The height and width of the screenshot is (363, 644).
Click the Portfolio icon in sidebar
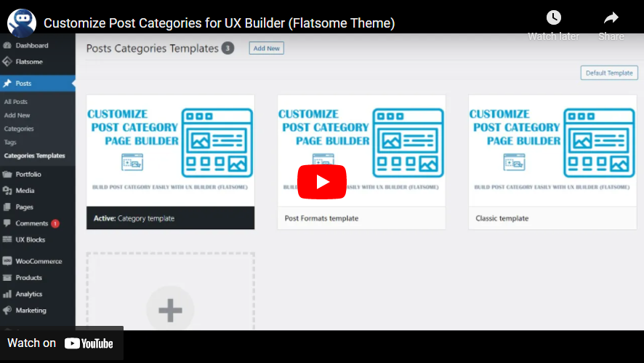point(7,175)
